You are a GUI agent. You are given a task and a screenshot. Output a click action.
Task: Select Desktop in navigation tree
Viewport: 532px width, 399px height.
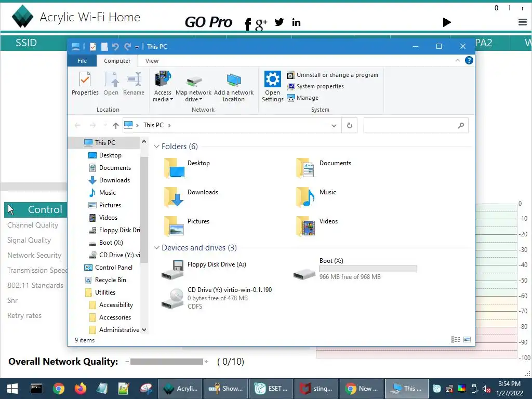[x=110, y=155]
